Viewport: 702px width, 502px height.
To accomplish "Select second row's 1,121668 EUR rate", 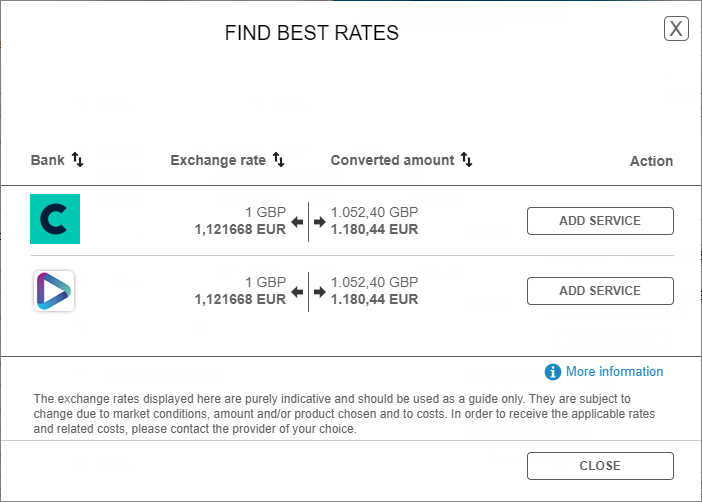I will click(240, 299).
